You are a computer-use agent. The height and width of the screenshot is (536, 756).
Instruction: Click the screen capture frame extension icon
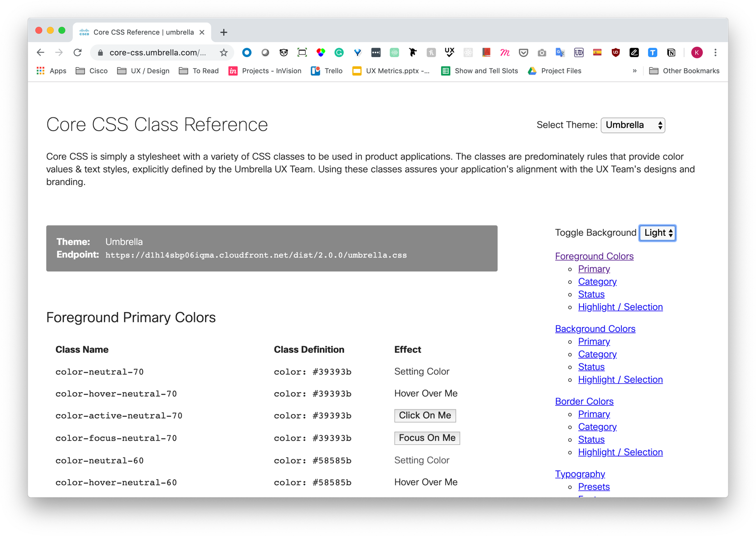pos(302,53)
